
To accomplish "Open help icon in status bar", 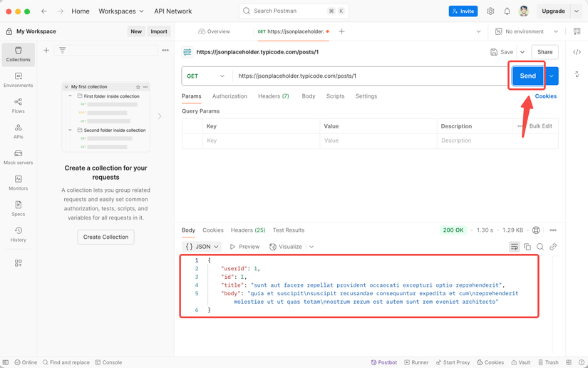I will (582, 362).
